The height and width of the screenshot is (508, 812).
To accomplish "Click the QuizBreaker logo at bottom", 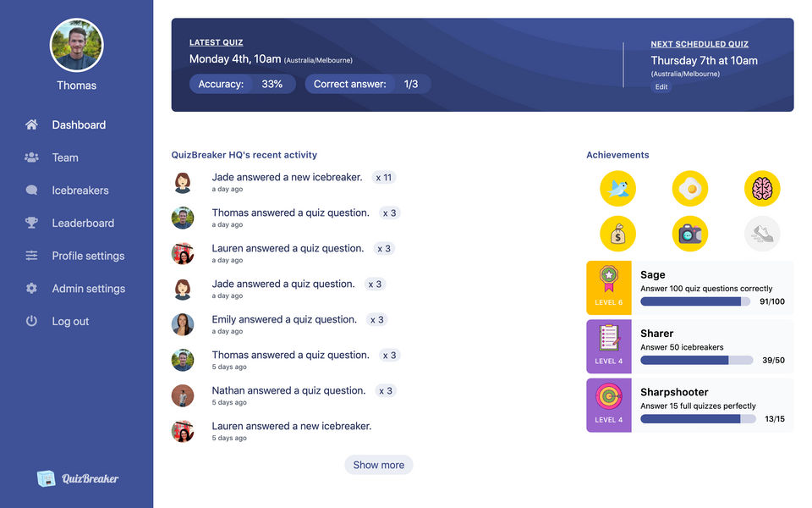I will [x=78, y=478].
